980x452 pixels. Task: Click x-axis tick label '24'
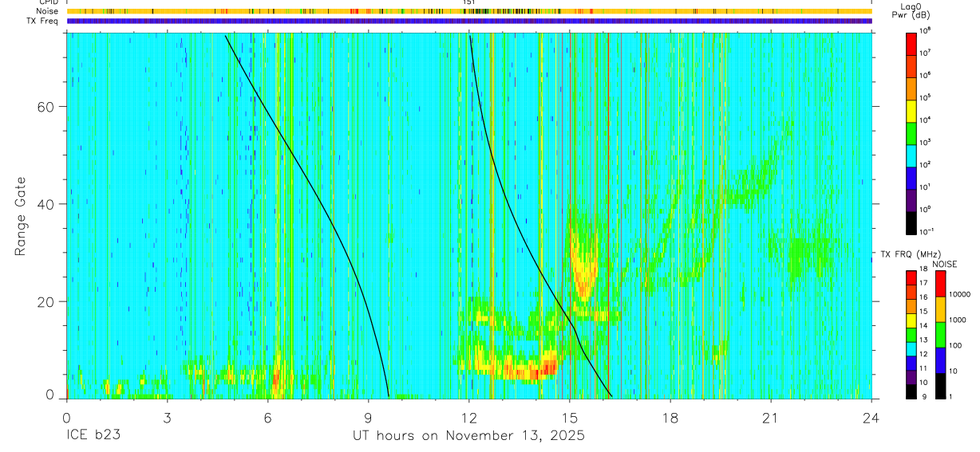[871, 418]
